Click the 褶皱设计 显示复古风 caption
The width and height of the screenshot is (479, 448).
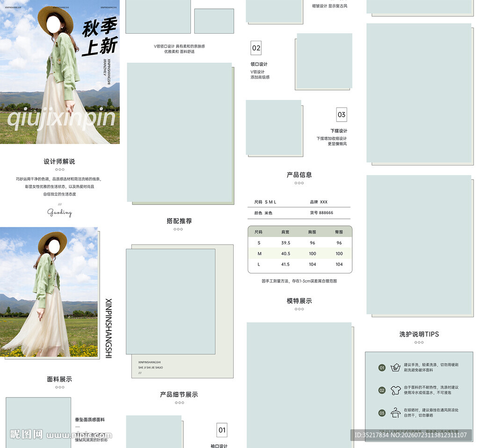click(x=329, y=6)
